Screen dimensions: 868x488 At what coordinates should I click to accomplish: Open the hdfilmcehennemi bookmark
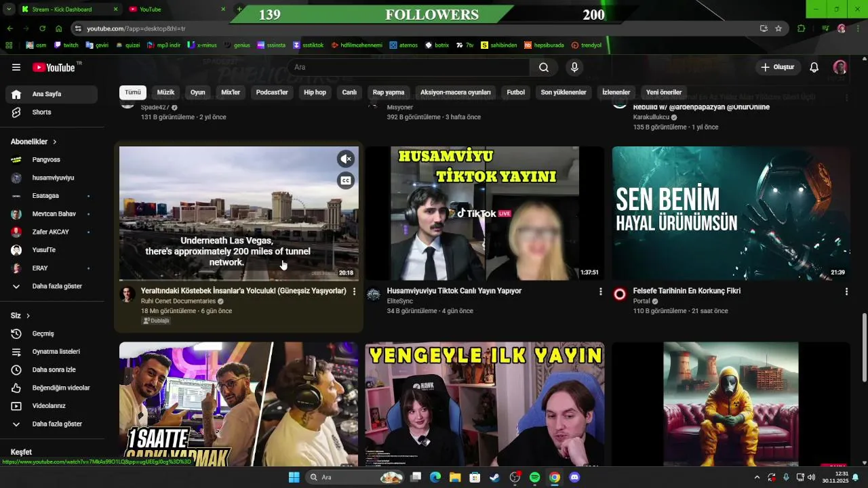point(357,45)
